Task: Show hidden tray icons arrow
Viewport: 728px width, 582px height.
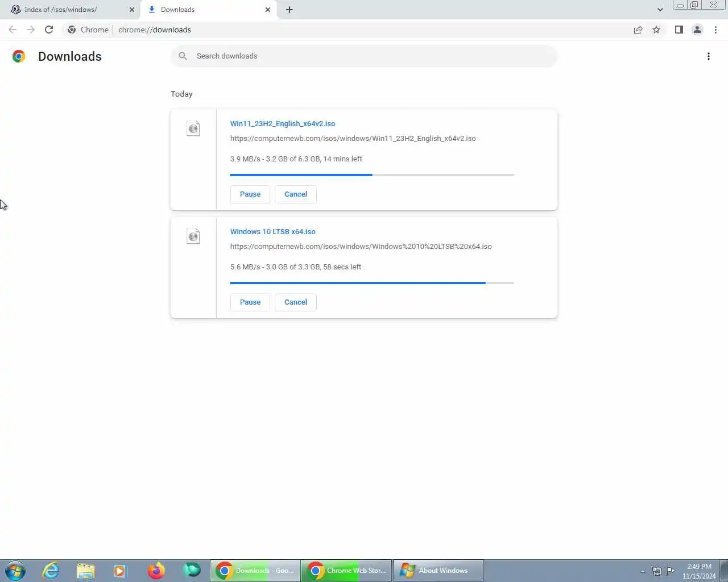Action: tap(643, 571)
